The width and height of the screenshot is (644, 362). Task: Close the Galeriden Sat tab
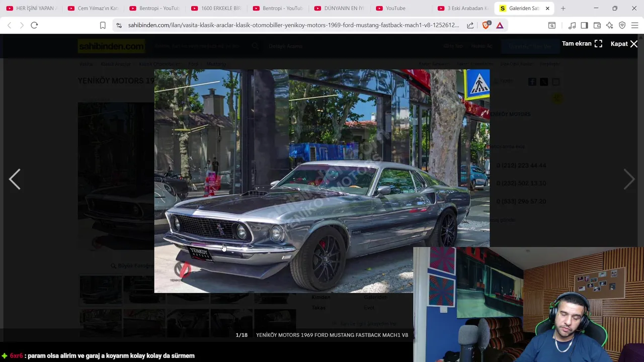tap(547, 8)
